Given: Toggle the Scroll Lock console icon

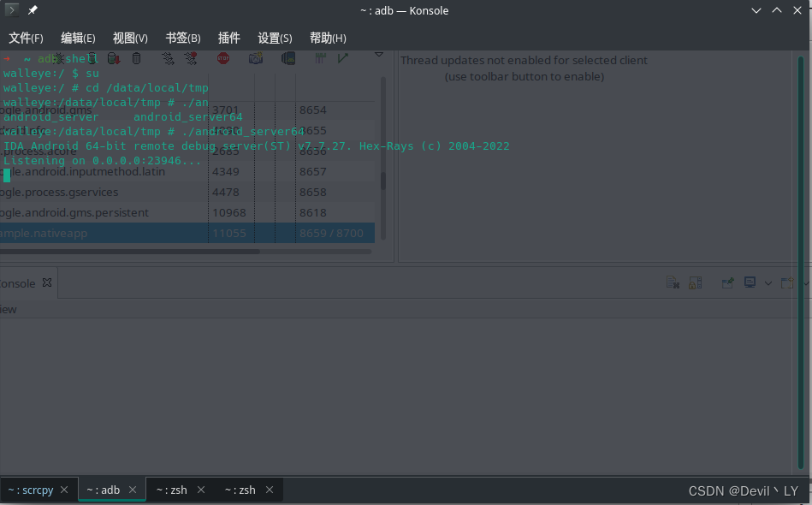Looking at the screenshot, I should point(695,282).
